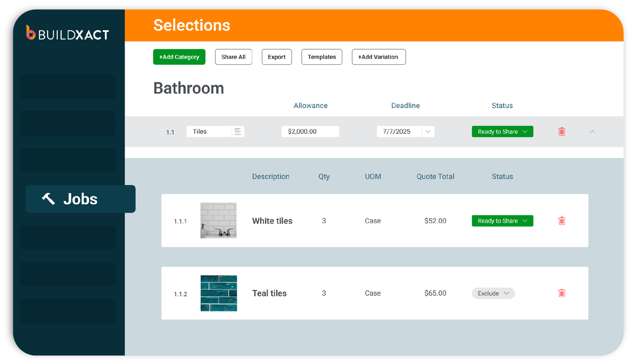View the White tiles product thumbnail
The image size is (633, 364).
(218, 221)
